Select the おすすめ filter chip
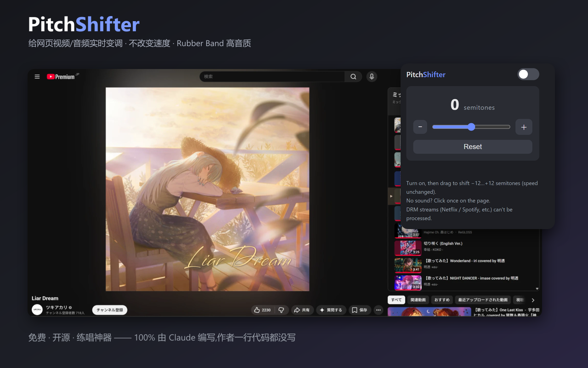Viewport: 588px width, 368px height. [442, 300]
